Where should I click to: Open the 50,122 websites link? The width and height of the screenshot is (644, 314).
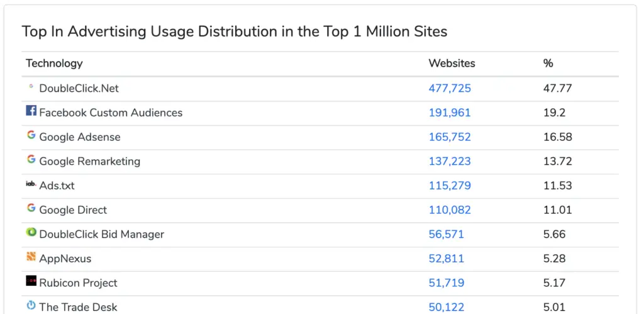(x=447, y=307)
